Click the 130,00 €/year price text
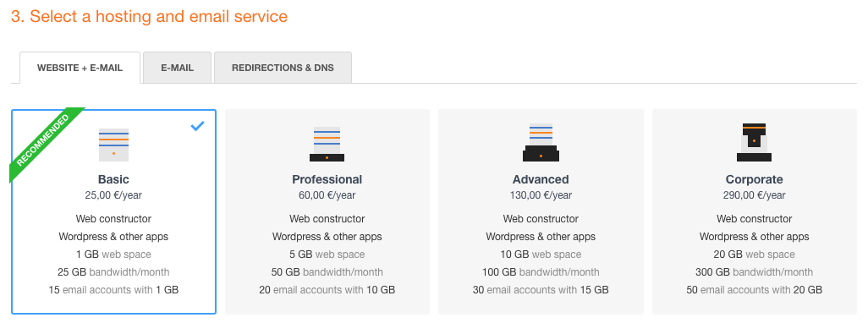The image size is (868, 334). click(541, 195)
